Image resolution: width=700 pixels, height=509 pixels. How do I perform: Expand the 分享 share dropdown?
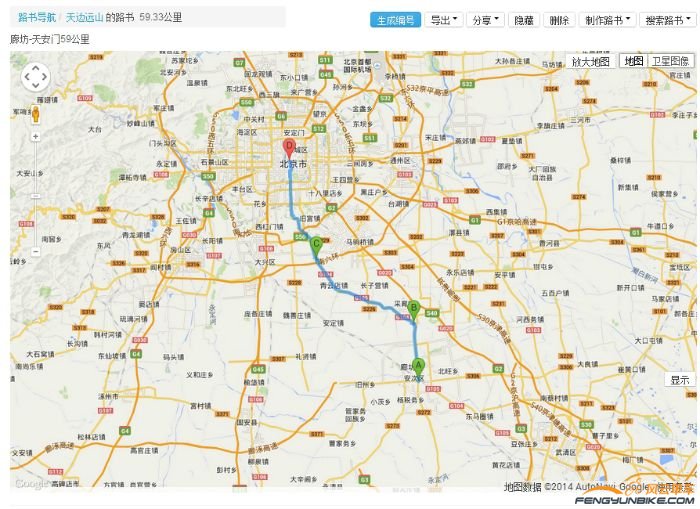[x=485, y=20]
